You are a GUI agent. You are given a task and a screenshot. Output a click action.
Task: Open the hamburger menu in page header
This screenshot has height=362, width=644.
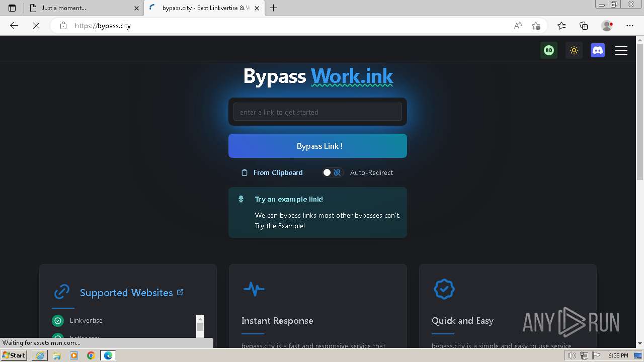[x=621, y=50]
